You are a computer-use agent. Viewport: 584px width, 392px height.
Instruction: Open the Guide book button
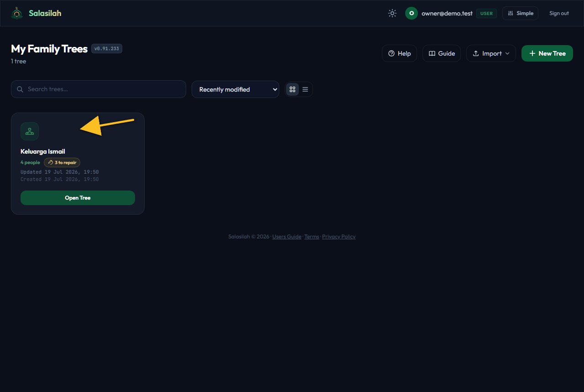pyautogui.click(x=442, y=53)
